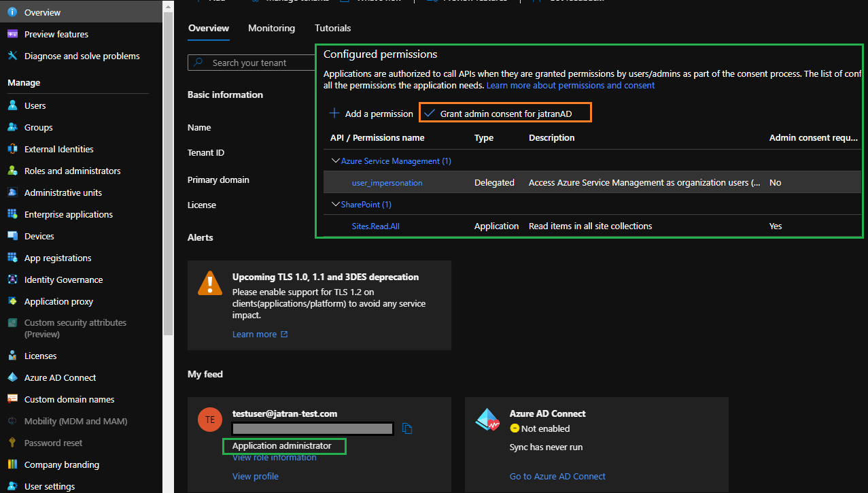Image resolution: width=868 pixels, height=493 pixels.
Task: Open Identity Governance
Action: pos(63,279)
